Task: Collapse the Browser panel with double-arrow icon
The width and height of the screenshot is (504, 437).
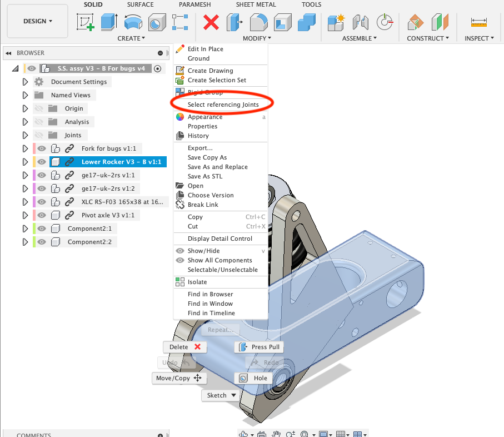Action: point(9,53)
